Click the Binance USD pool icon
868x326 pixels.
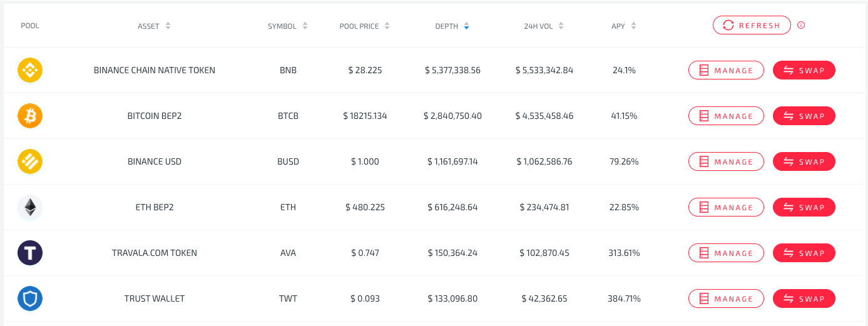30,161
